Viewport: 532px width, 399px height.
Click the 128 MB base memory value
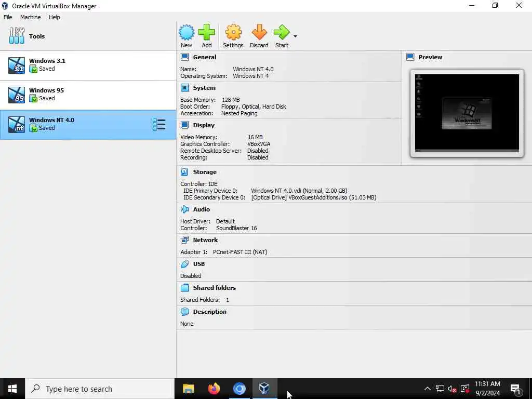click(231, 100)
